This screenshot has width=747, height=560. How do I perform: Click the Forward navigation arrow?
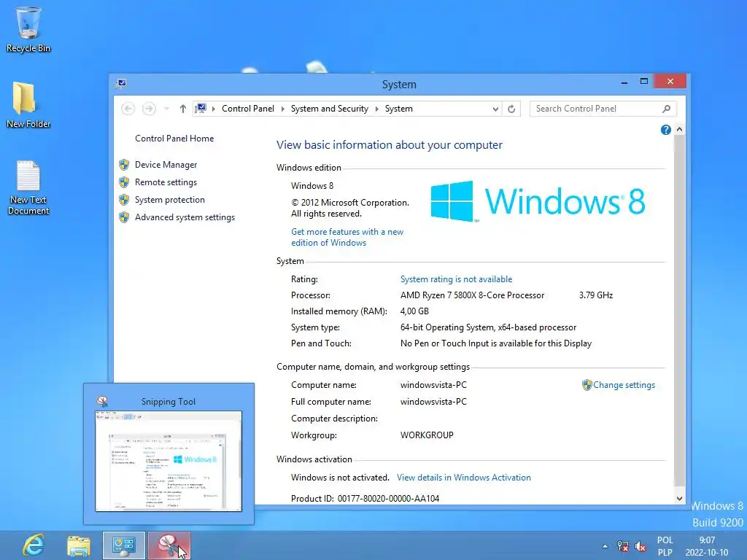point(149,109)
